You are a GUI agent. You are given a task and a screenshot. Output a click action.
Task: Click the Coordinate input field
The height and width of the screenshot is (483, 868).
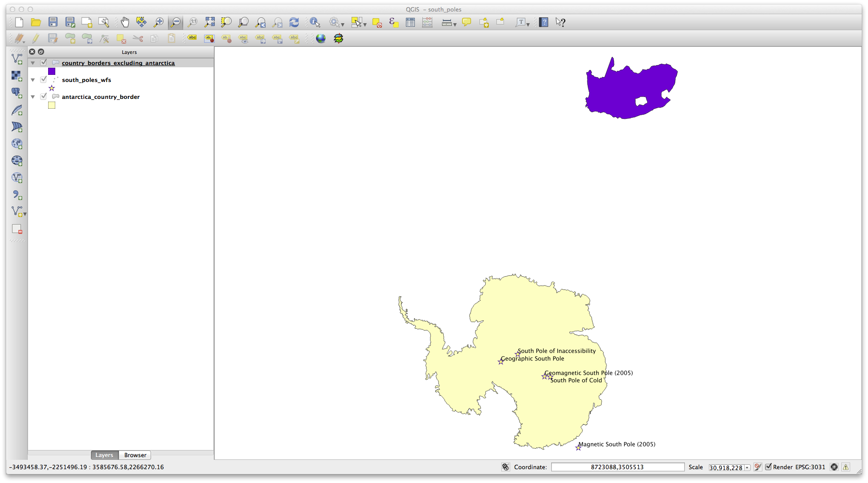coord(617,467)
